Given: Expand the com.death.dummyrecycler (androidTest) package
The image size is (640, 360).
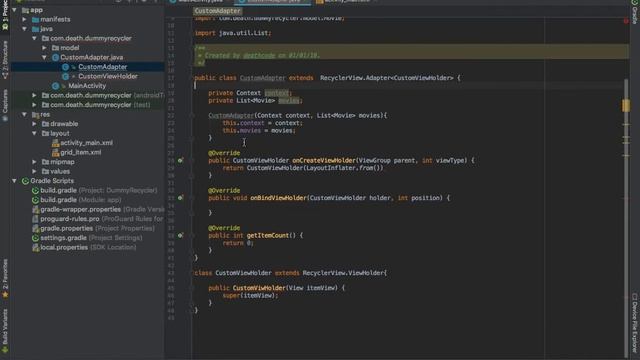Looking at the screenshot, I should [x=35, y=95].
